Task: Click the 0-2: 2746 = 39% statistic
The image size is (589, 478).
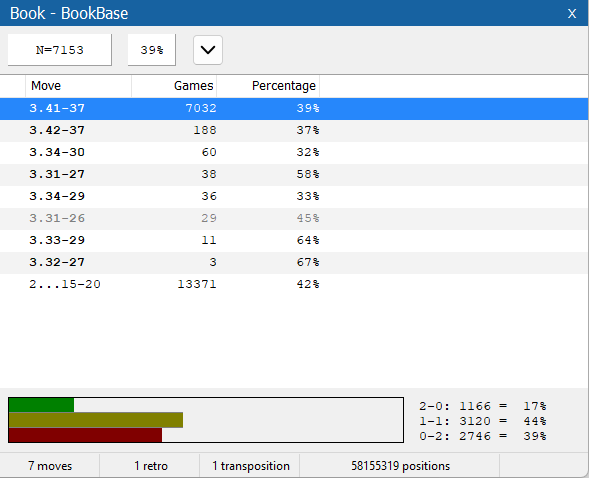Action: (483, 436)
